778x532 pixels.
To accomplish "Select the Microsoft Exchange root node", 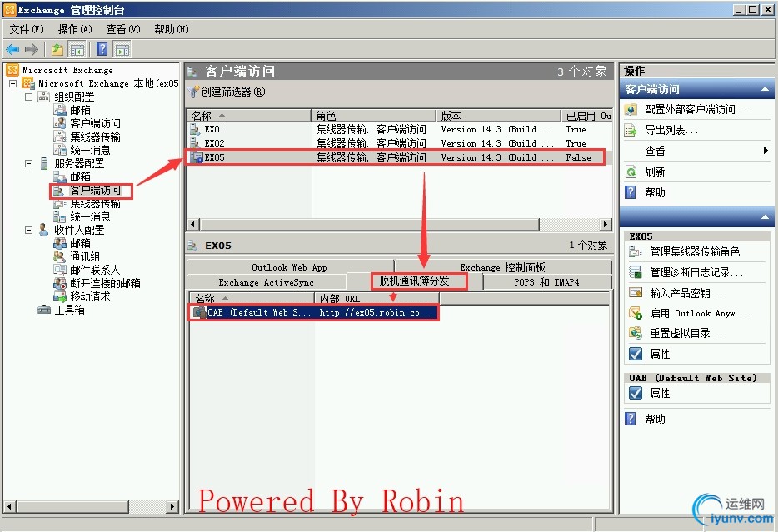I will coord(67,70).
